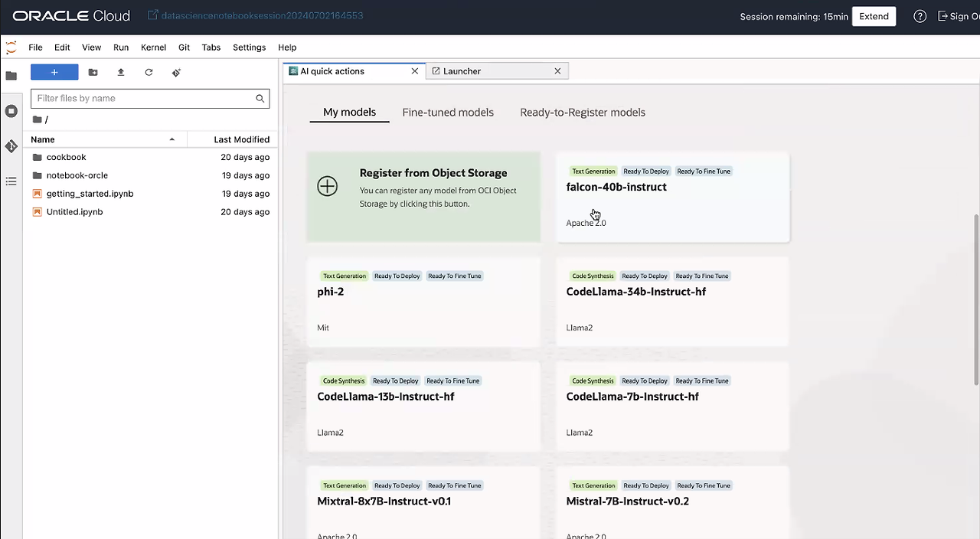980x539 pixels.
Task: Open the CodeLlama-34b-Instruct-hf model card
Action: coord(673,302)
